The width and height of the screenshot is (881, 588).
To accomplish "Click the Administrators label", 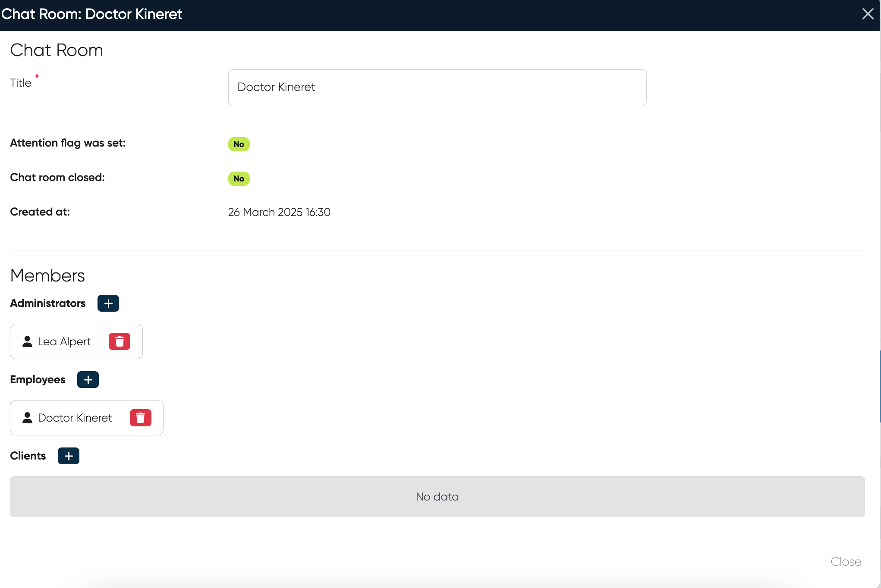I will (47, 303).
